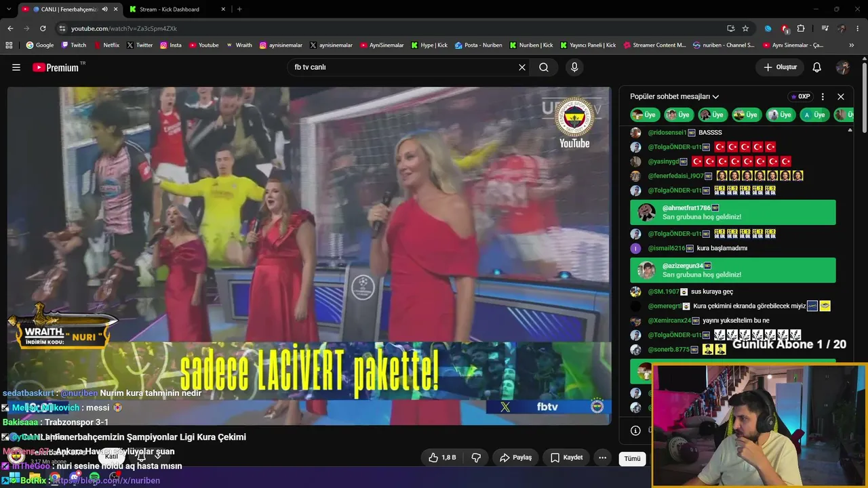This screenshot has height=488, width=868.
Task: Go to YouTube Premium home logo
Action: [x=56, y=67]
